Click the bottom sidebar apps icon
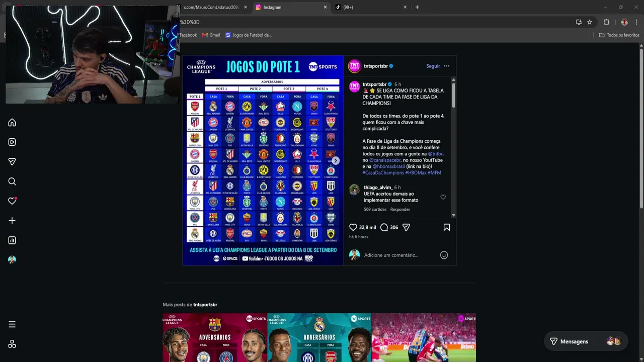This screenshot has height=362, width=644. 12,344
